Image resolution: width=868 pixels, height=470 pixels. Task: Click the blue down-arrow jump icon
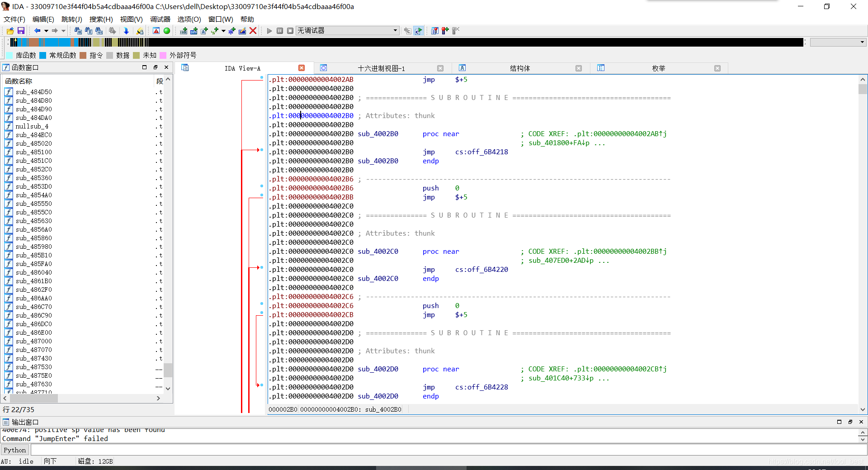pyautogui.click(x=126, y=31)
